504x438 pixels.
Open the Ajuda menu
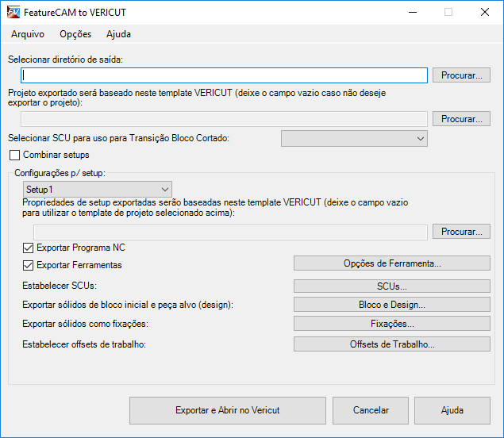point(118,34)
